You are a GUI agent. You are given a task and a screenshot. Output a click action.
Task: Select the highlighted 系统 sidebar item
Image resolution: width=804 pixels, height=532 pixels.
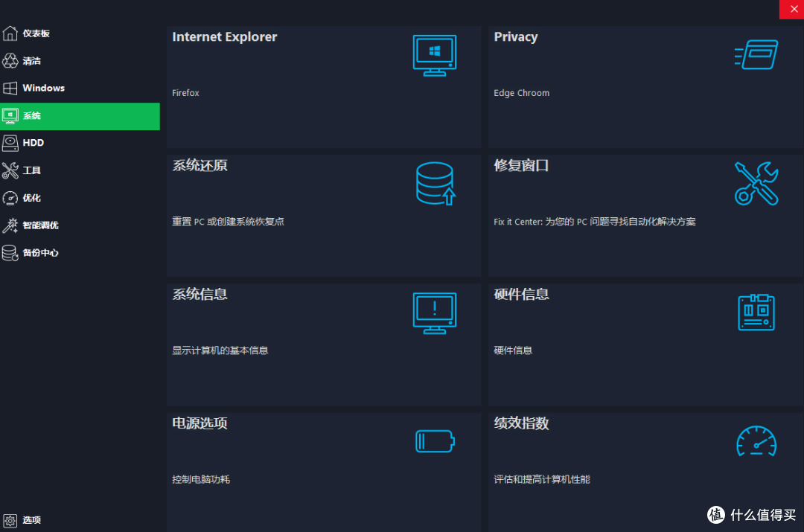click(x=80, y=116)
